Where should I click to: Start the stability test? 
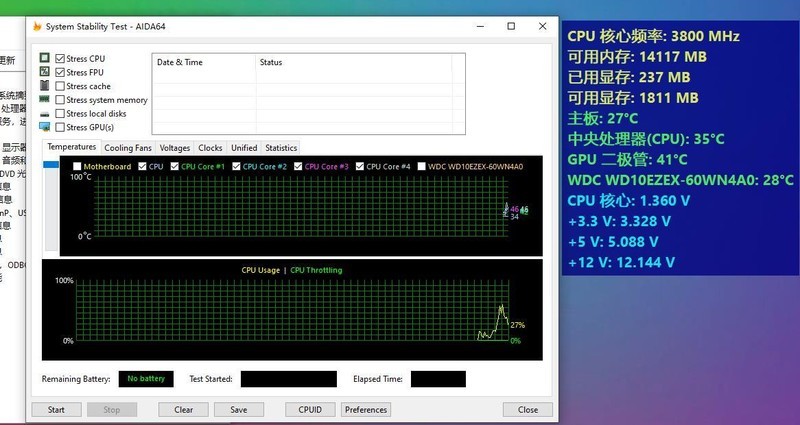[56, 410]
